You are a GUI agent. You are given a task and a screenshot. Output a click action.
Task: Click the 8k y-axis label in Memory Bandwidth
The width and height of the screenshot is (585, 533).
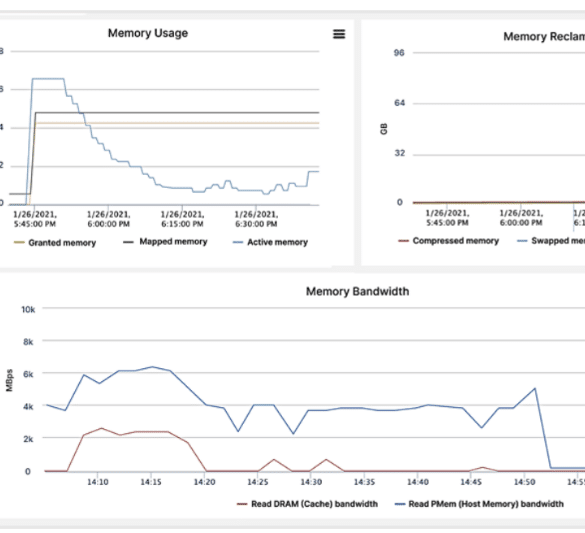[28, 342]
